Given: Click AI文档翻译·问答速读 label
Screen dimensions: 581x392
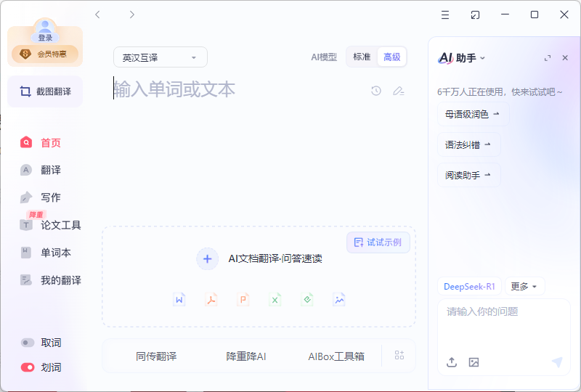Looking at the screenshot, I should click(275, 258).
